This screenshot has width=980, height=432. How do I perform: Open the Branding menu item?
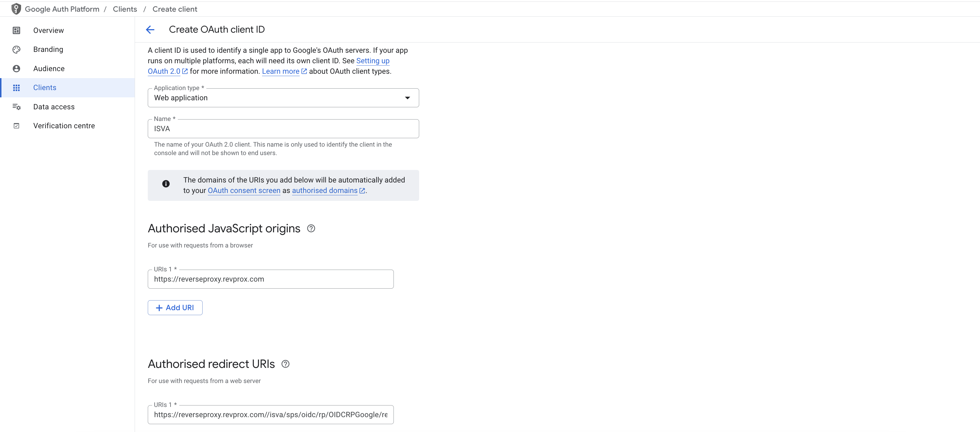pyautogui.click(x=48, y=50)
